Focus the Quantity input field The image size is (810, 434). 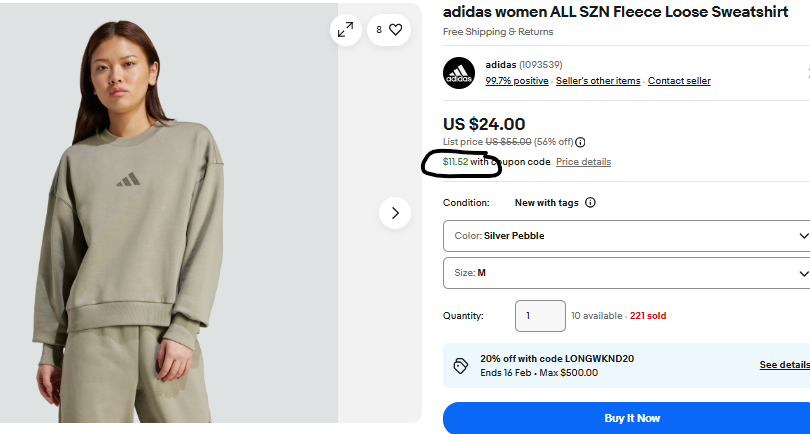pyautogui.click(x=540, y=316)
